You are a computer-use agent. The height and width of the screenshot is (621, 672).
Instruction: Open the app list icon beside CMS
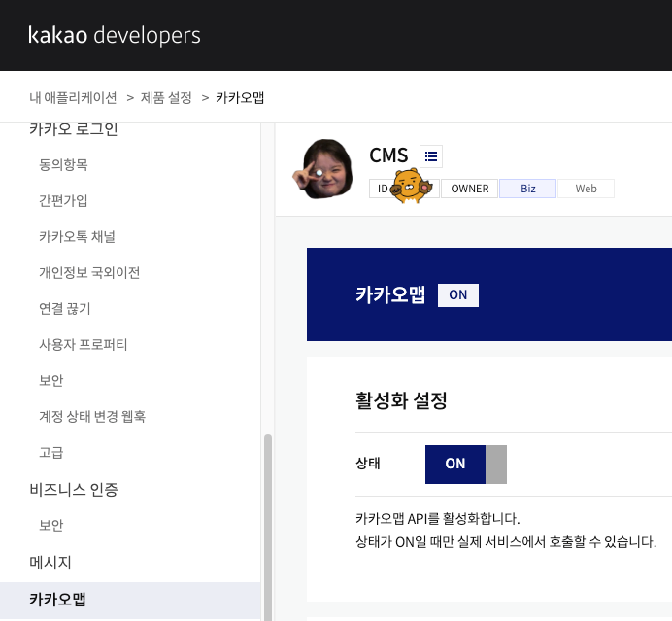(x=431, y=156)
